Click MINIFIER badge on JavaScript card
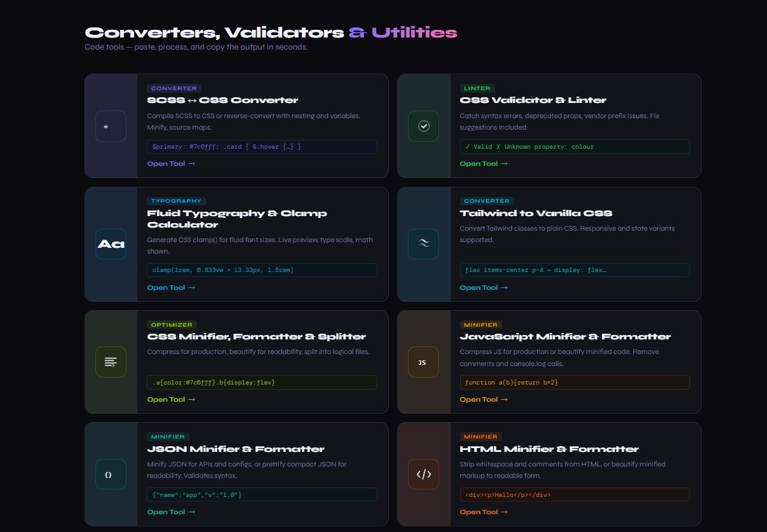 pos(481,325)
